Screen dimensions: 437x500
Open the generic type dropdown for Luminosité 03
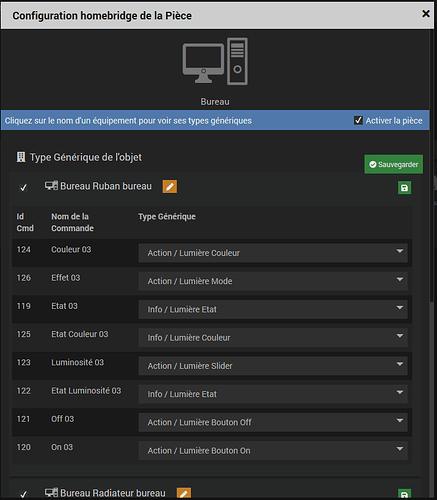point(273,366)
